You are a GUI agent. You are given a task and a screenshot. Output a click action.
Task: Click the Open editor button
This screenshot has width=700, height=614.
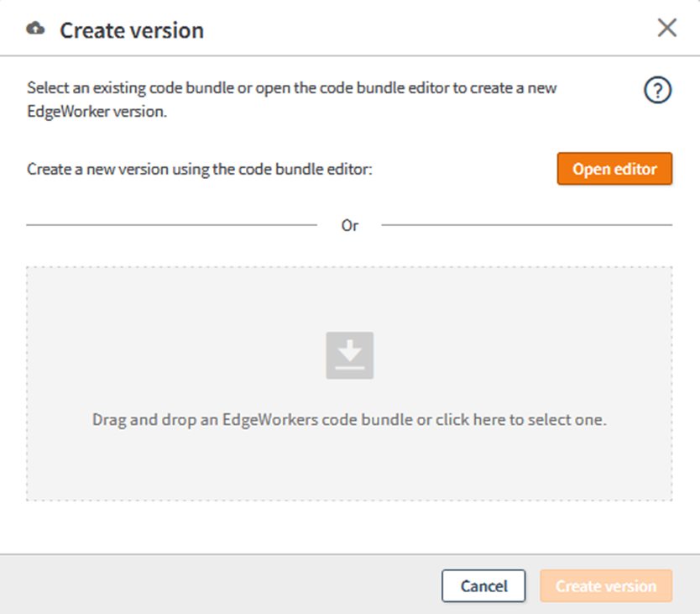tap(614, 169)
